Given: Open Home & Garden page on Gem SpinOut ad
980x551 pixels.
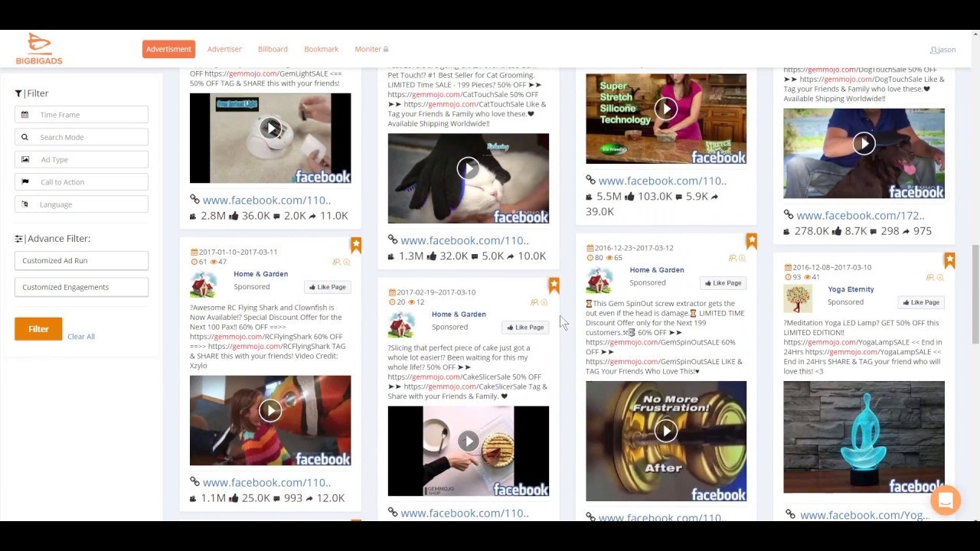Looking at the screenshot, I should click(657, 270).
